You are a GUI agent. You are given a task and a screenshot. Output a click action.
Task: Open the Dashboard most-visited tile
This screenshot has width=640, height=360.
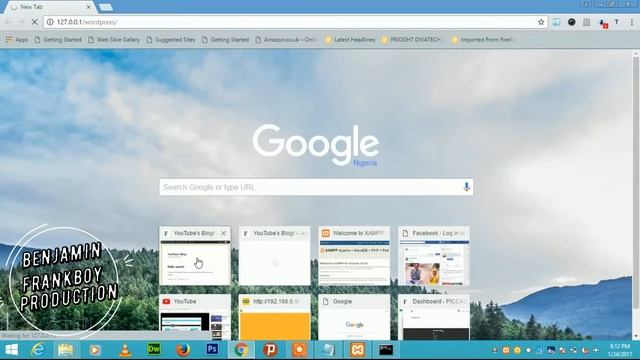(434, 318)
